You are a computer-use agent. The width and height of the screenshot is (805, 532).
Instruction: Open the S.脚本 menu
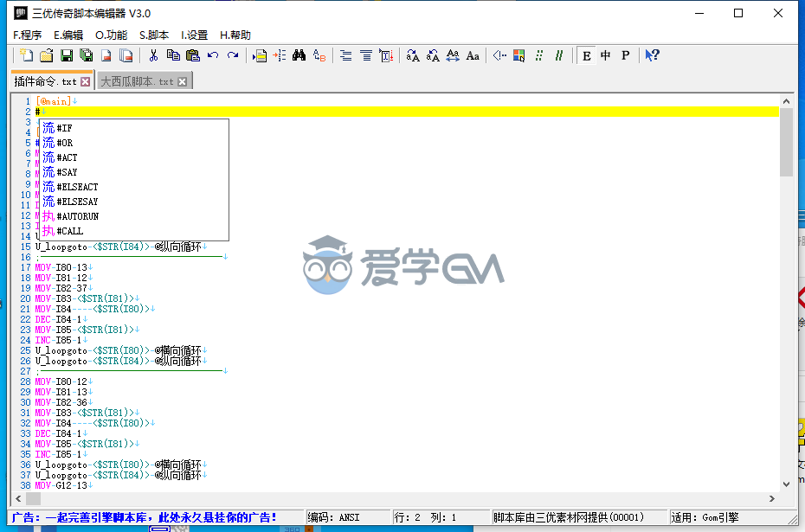click(x=154, y=35)
